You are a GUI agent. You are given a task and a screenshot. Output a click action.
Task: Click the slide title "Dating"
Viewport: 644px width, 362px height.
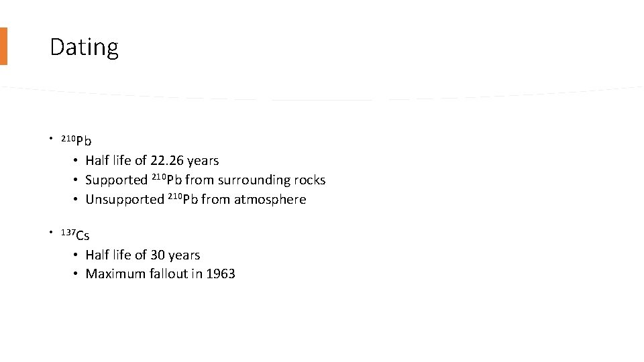point(84,47)
